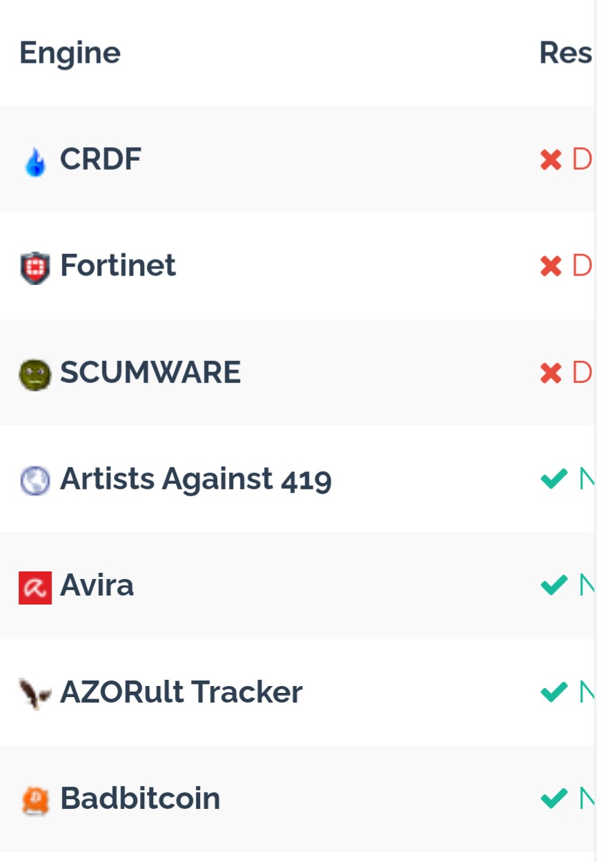The image size is (616, 862).
Task: Click the Fortinet shield icon
Action: (35, 268)
